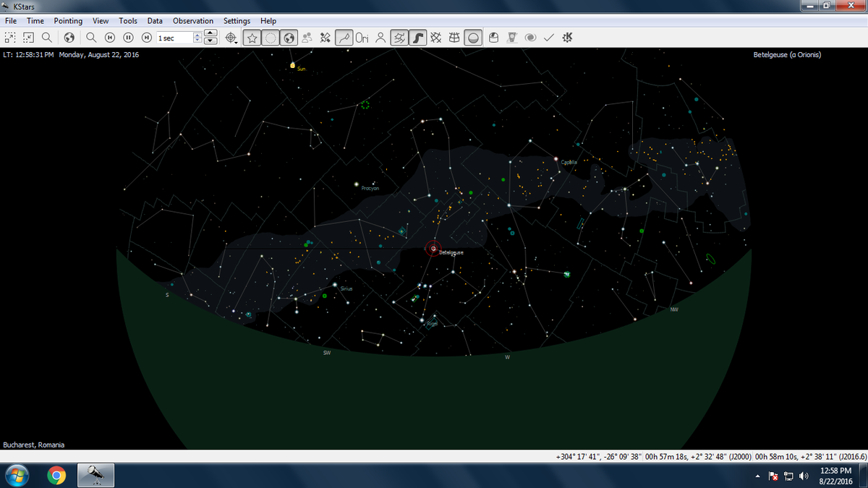The width and height of the screenshot is (868, 488).
Task: Open the observatory dome Ekos tool
Action: pyautogui.click(x=494, y=38)
